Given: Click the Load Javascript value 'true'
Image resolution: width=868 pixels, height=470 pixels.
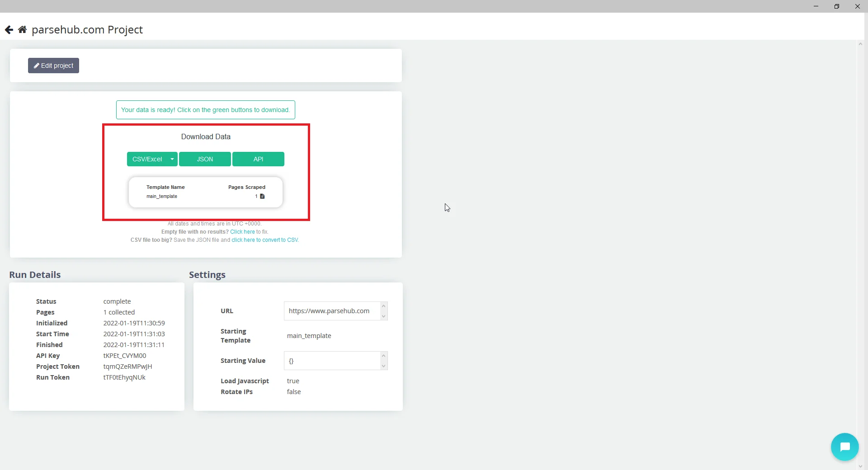Looking at the screenshot, I should (293, 381).
